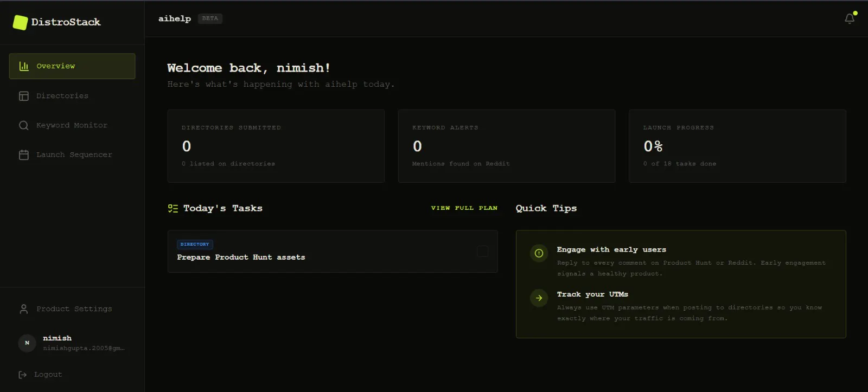Click the 0 of 18 tasks done text
The width and height of the screenshot is (868, 392).
click(x=680, y=164)
